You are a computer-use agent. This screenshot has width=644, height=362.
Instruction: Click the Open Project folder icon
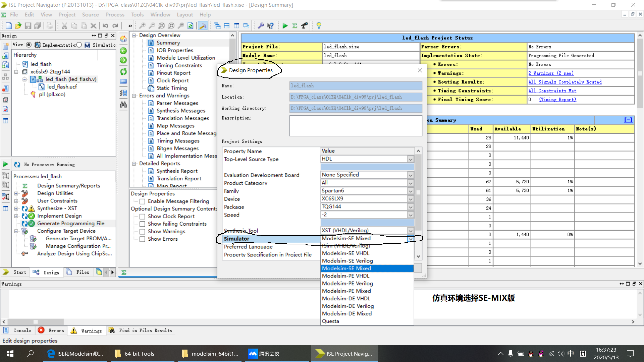click(18, 26)
